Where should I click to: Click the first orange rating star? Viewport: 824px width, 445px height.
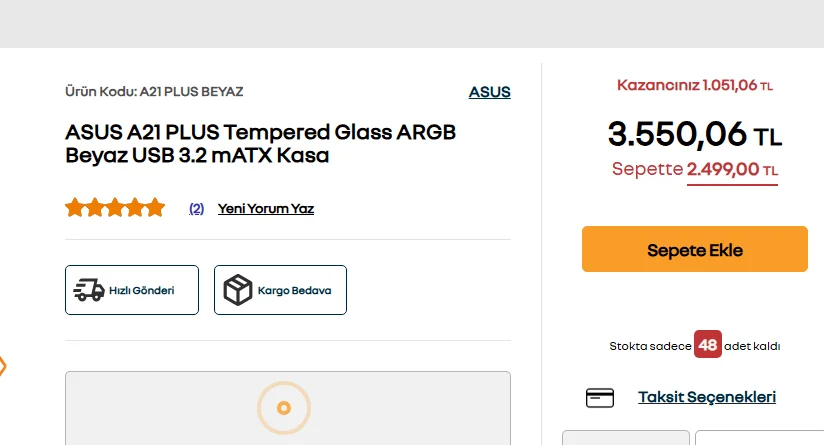coord(75,208)
